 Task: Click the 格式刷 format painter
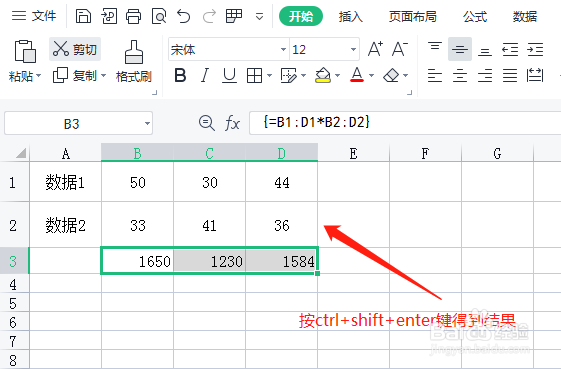click(134, 62)
